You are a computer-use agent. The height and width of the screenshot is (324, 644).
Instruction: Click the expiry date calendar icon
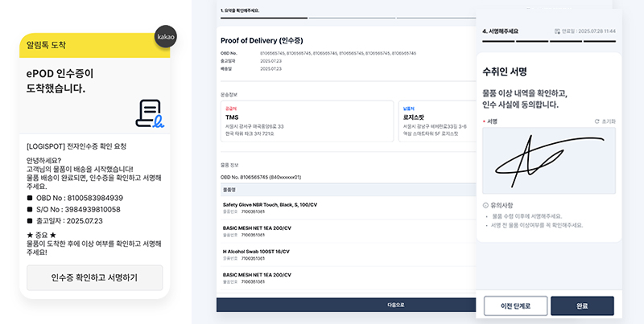[557, 31]
